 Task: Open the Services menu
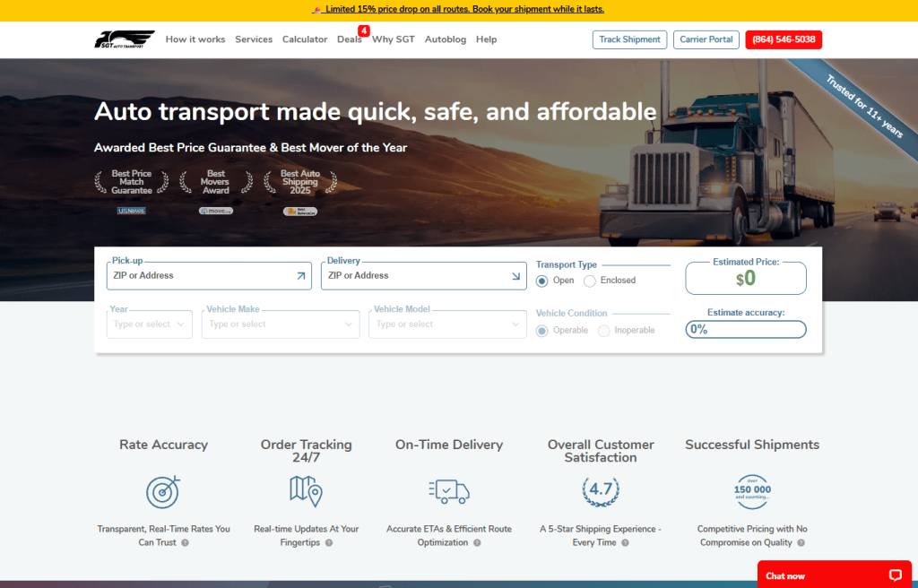coord(254,39)
